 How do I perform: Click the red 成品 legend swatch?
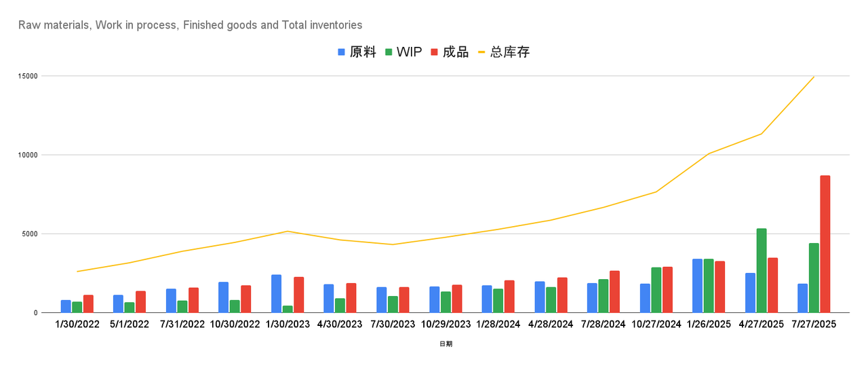(434, 52)
